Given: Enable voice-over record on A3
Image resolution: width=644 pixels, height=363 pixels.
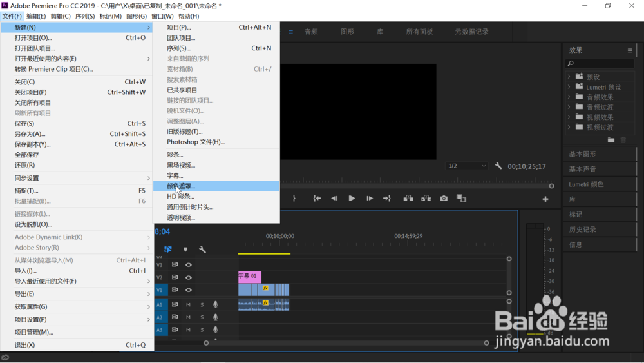Looking at the screenshot, I should (215, 329).
